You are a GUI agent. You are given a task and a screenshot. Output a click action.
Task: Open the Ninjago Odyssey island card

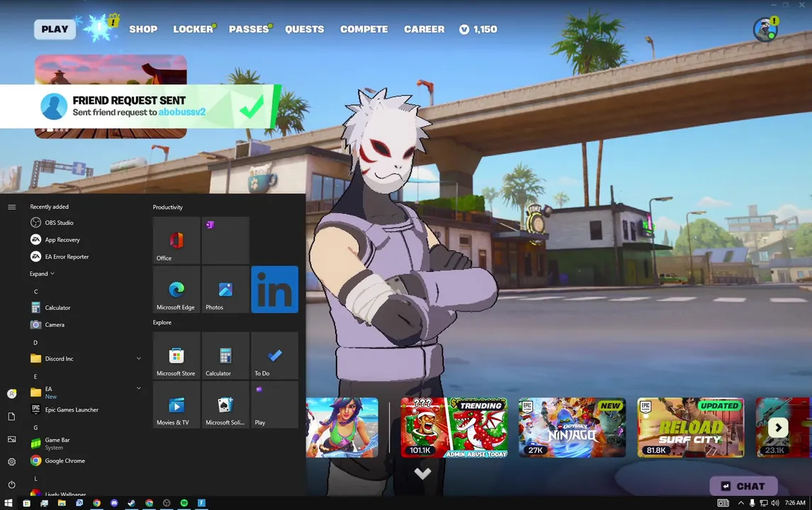pos(572,428)
